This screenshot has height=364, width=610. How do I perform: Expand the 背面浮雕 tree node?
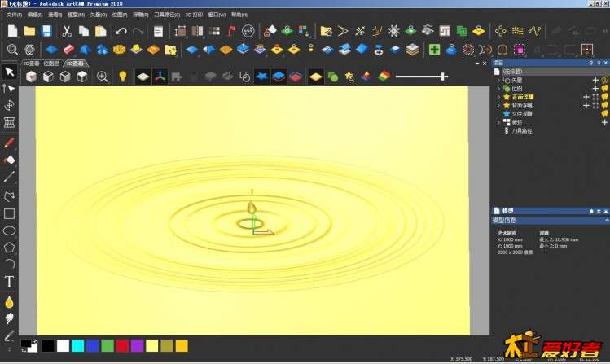tap(498, 105)
